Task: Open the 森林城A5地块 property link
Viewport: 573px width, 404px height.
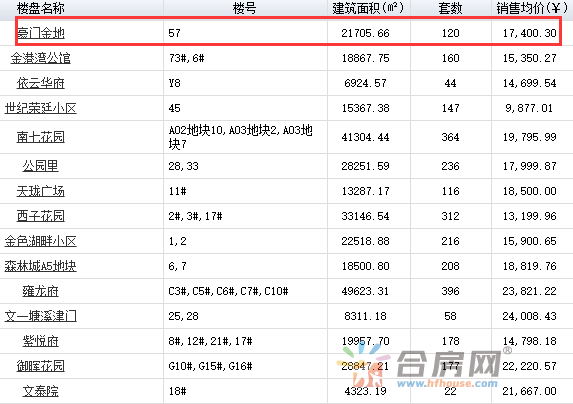Action: click(x=41, y=266)
